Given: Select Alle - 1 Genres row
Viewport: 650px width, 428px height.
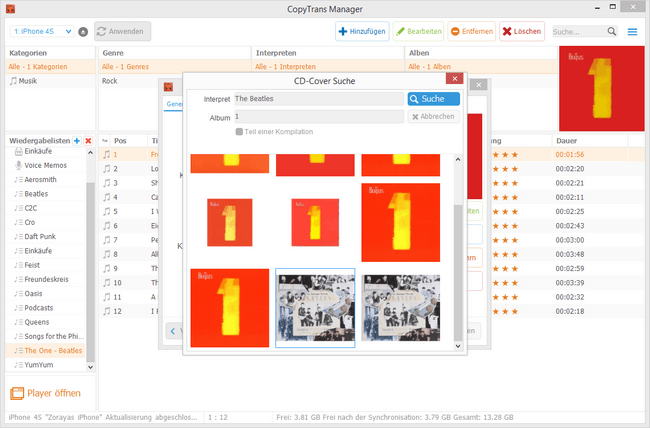Looking at the screenshot, I should click(175, 66).
